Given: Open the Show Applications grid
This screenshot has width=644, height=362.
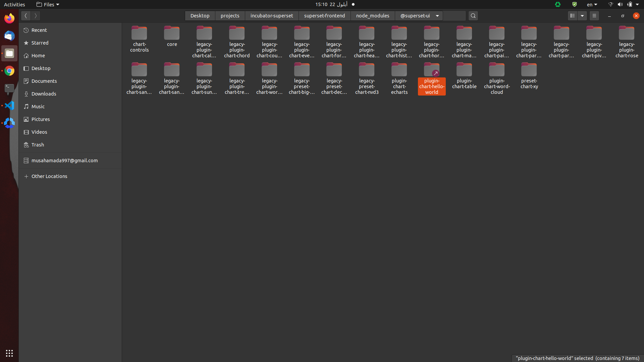Looking at the screenshot, I should pos(9,353).
